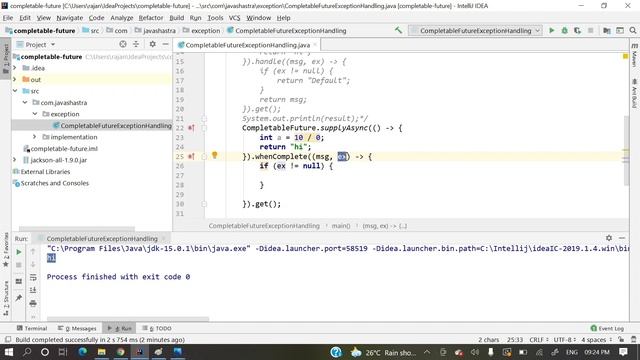Expand the out folder
The height and width of the screenshot is (360, 640).
15,79
